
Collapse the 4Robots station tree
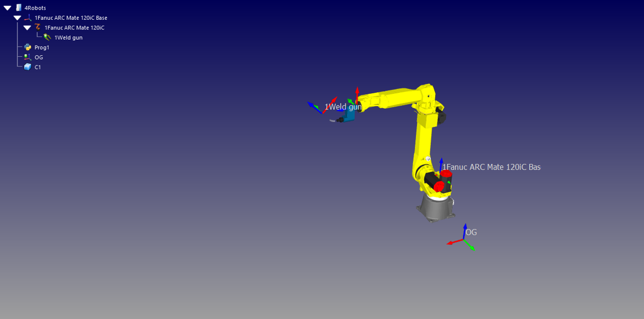[x=7, y=8]
